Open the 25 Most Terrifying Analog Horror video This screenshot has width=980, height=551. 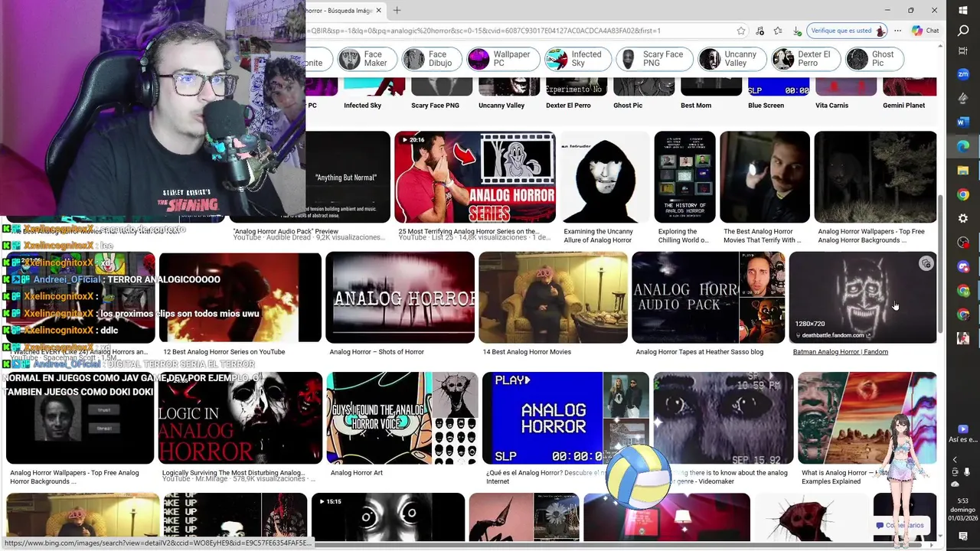point(475,177)
